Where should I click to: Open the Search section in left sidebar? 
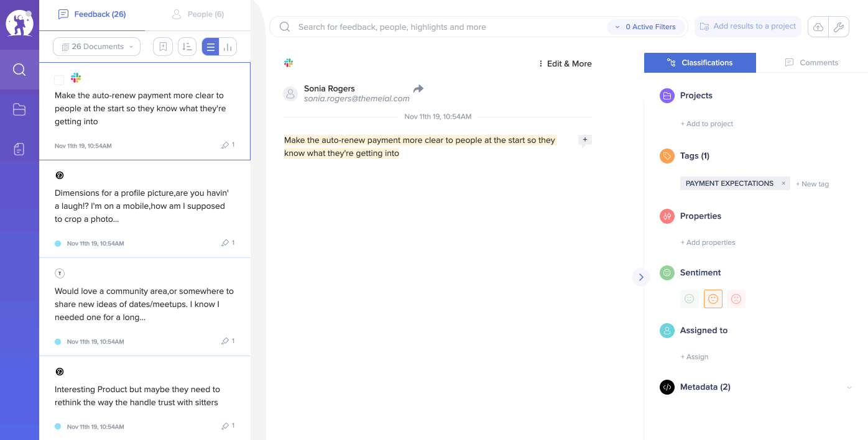click(19, 69)
